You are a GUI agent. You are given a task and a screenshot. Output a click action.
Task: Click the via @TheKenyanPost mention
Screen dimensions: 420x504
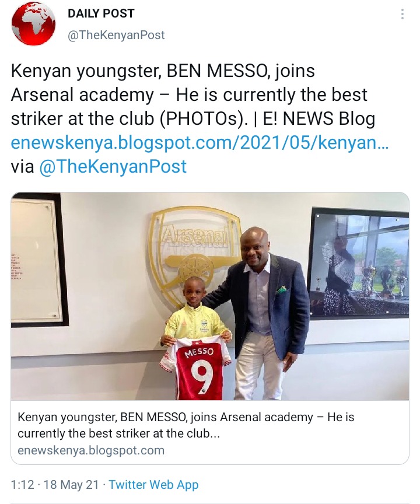coord(113,166)
